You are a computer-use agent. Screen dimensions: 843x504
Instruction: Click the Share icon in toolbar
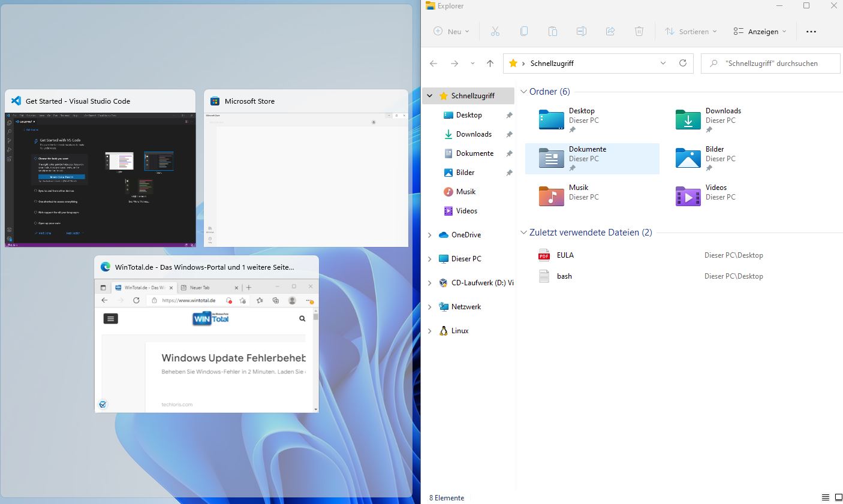[610, 31]
